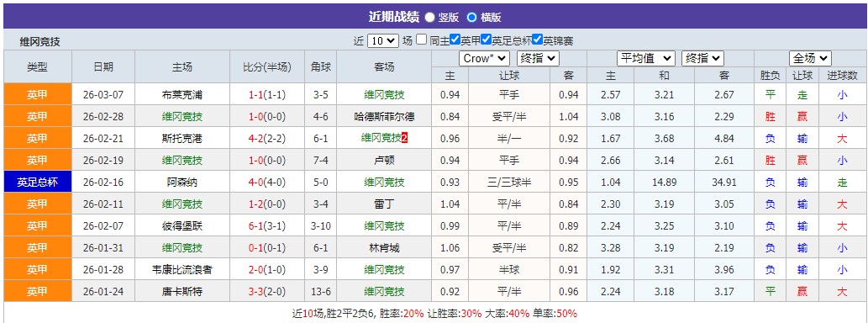868x323 pixels.
Task: Click the 半/一 handicap cell
Action: click(509, 139)
